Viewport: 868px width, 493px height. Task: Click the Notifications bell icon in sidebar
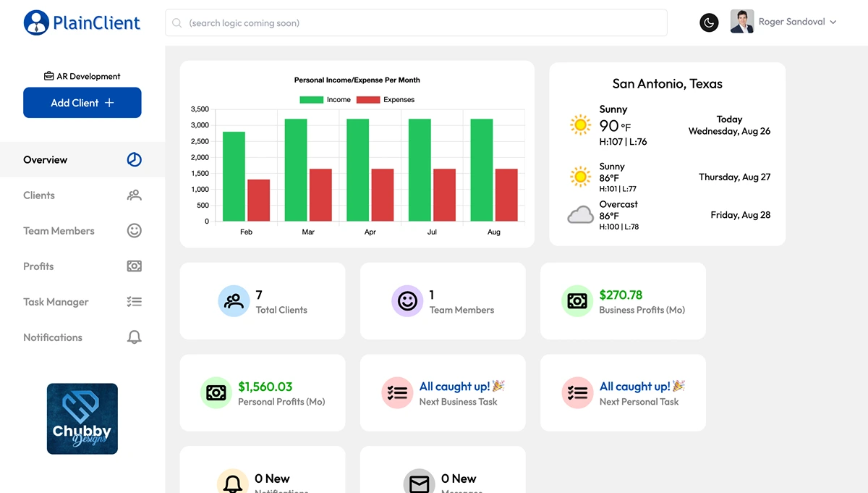(134, 337)
